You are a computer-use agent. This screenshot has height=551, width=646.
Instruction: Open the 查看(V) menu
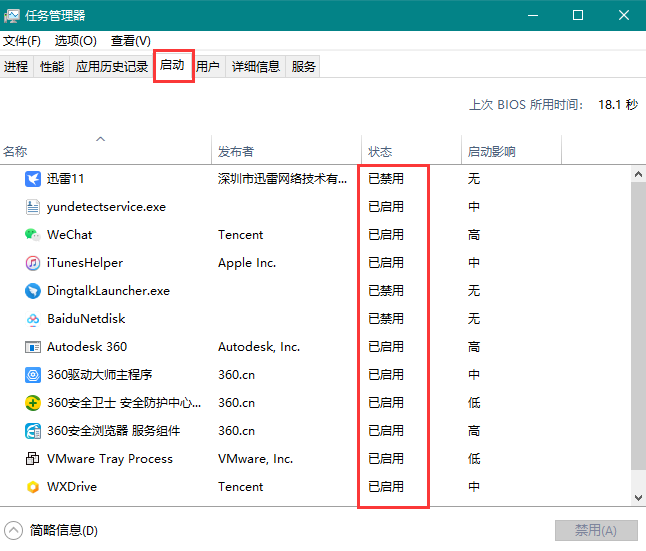click(x=131, y=41)
